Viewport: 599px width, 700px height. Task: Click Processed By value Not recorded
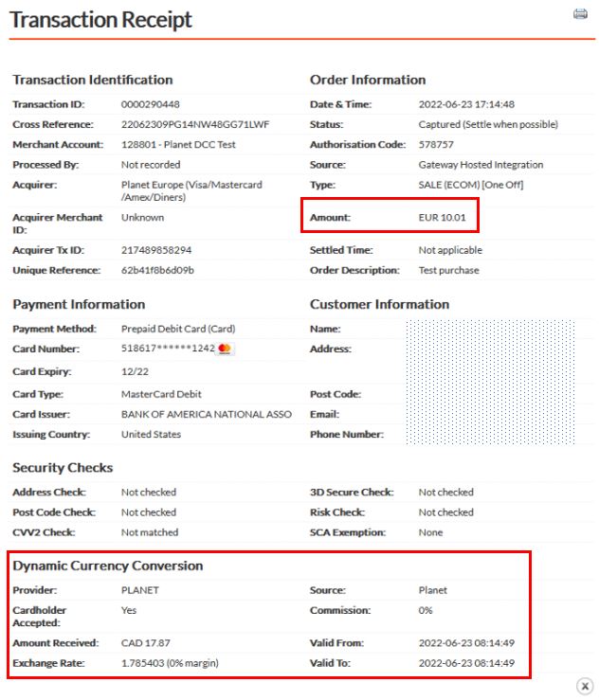(151, 165)
